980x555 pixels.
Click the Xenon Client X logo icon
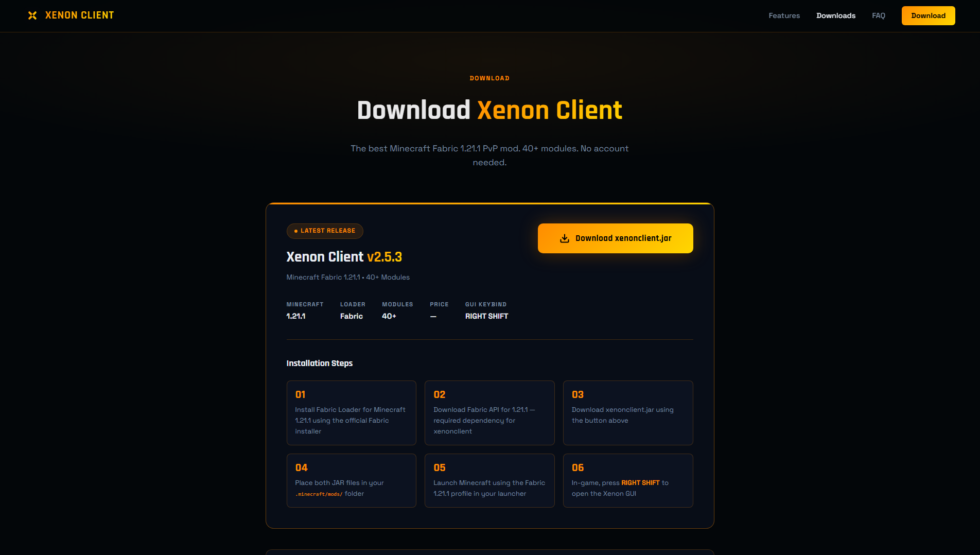(x=32, y=15)
